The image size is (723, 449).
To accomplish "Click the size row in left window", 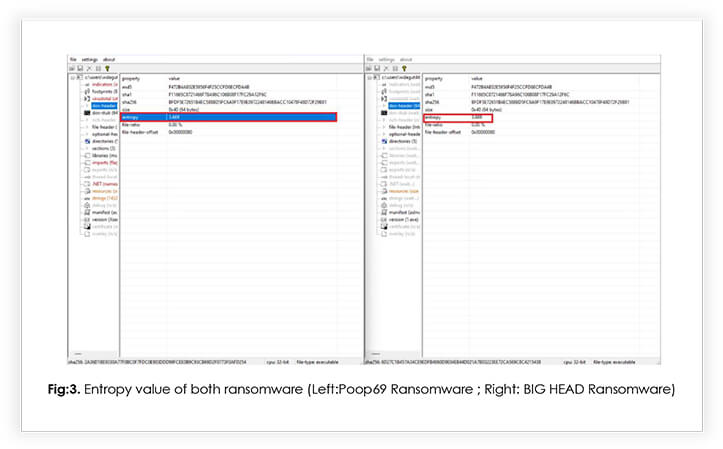I will click(228, 110).
